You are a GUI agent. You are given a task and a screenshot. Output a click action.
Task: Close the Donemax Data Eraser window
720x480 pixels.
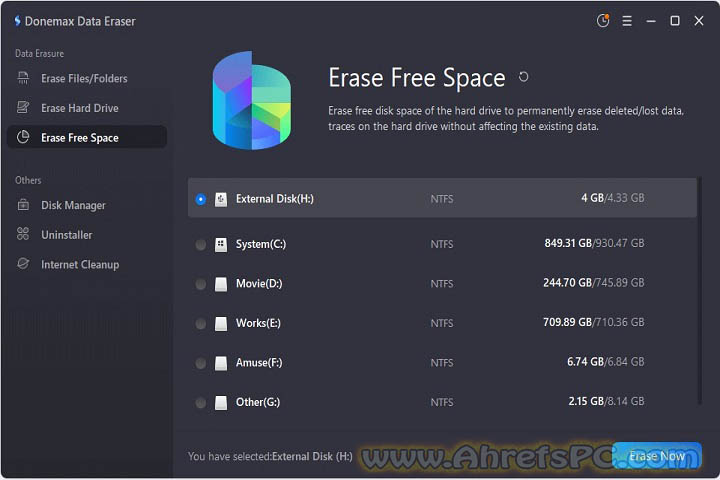click(x=698, y=21)
